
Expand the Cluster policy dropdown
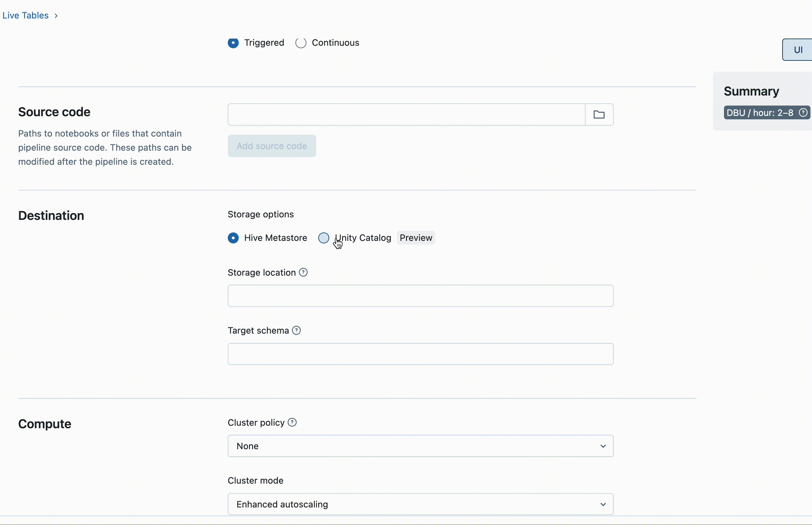coord(421,446)
